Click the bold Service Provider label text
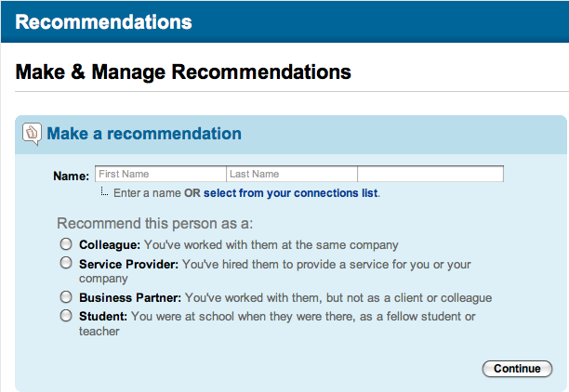Viewport: 569px width, 392px height. point(129,264)
